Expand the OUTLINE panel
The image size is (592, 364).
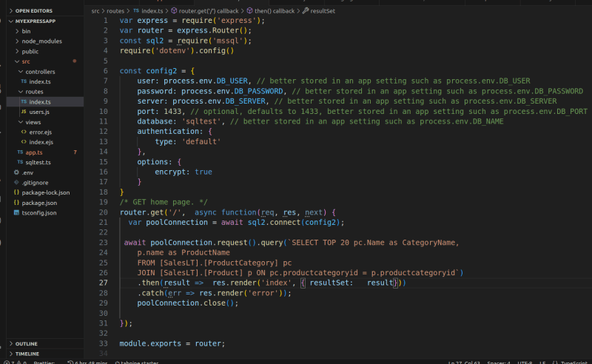(26, 343)
